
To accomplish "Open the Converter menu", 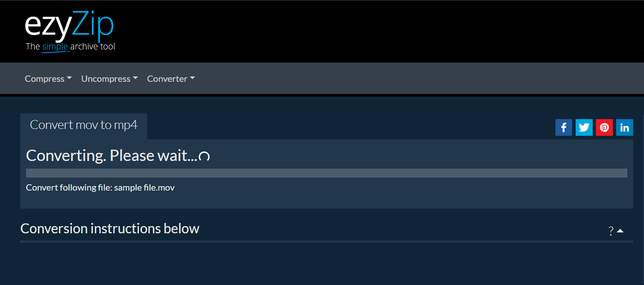I will 167,79.
